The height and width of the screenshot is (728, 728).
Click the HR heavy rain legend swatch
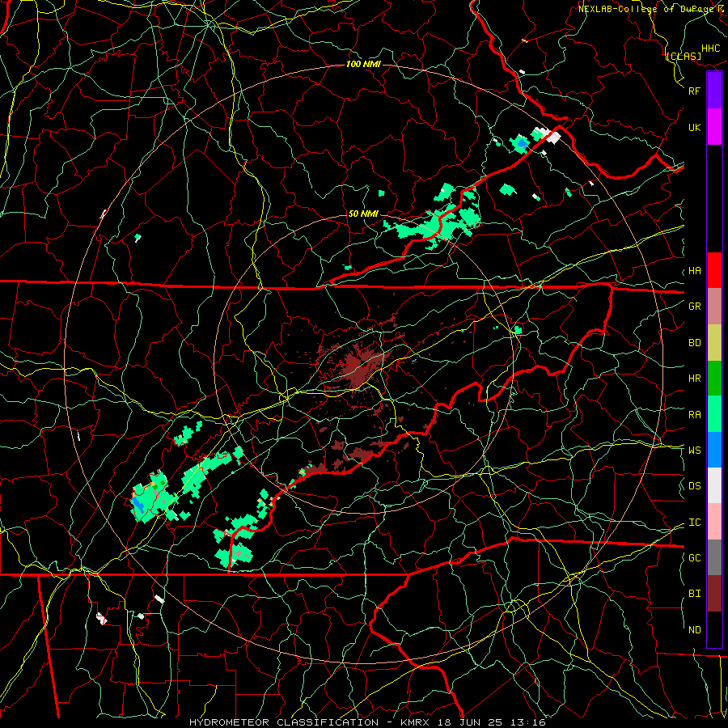point(714,379)
